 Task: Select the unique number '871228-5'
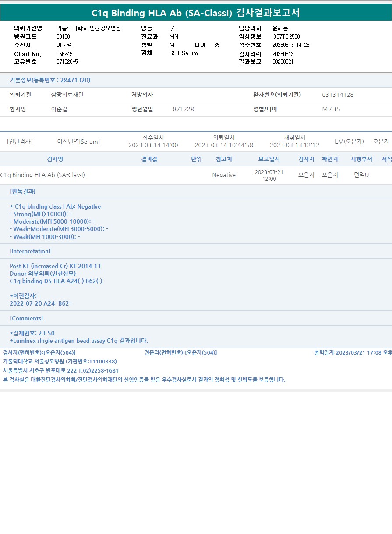click(67, 61)
